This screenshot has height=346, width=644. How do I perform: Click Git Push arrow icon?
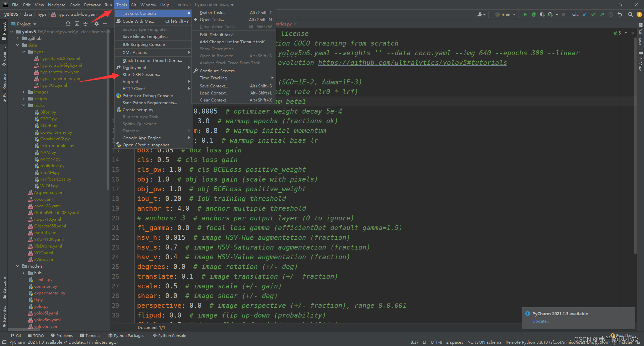(602, 14)
